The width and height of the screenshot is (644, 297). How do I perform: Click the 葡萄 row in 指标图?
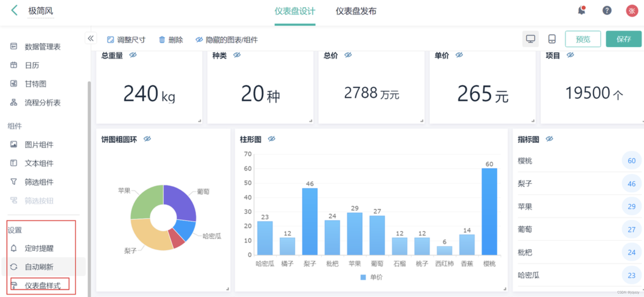[579, 229]
